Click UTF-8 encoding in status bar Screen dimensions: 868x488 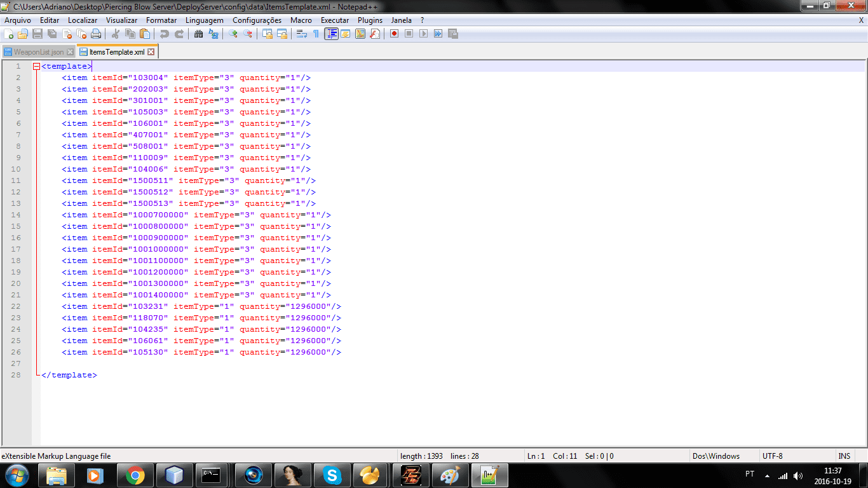(x=772, y=456)
